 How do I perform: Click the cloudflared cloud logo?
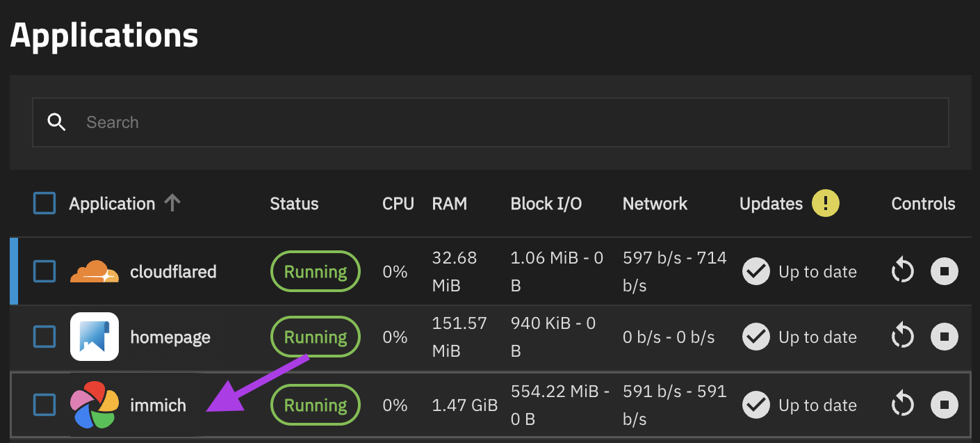(94, 271)
